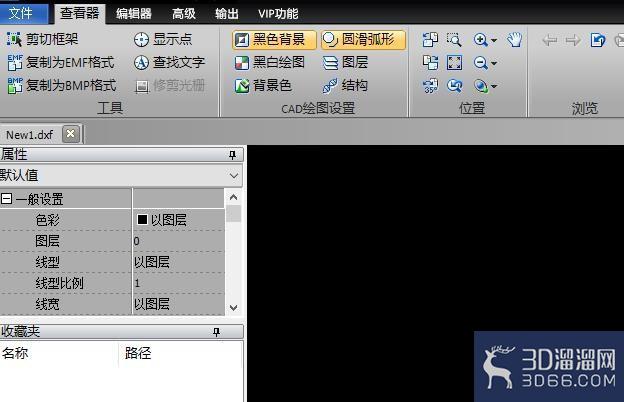Viewport: 624px width, 402px height.
Task: Click the zoom out magnifier icon
Action: pos(480,62)
